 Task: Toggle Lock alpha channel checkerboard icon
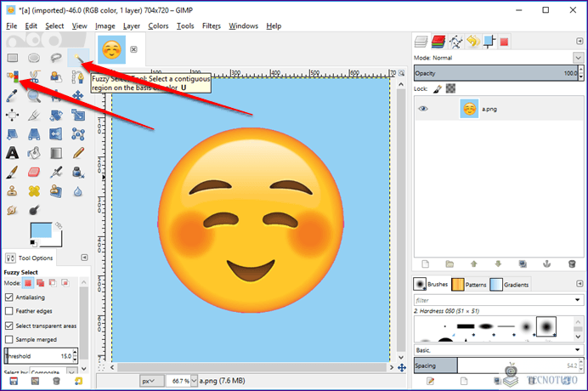[x=450, y=88]
